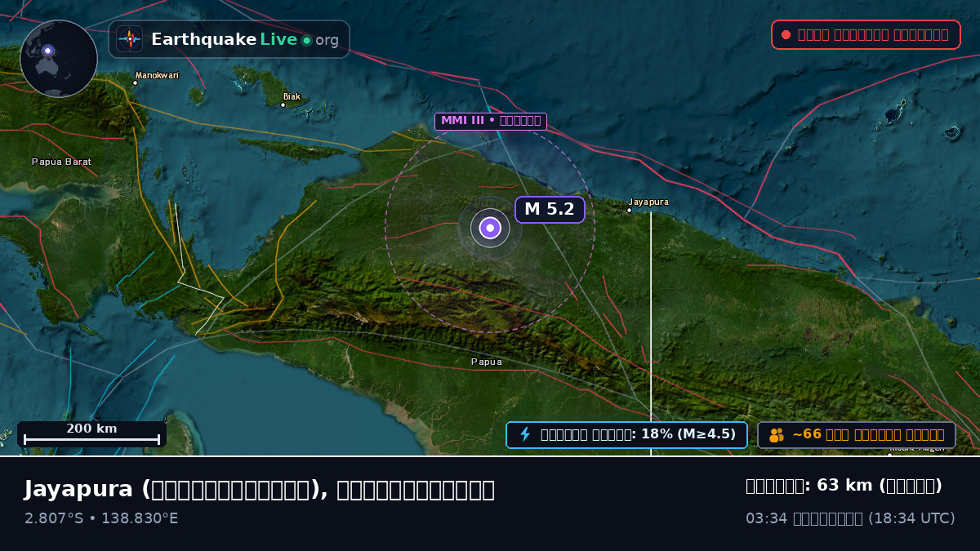The height and width of the screenshot is (551, 980).
Task: Click the Papua Barat region label
Action: tap(61, 162)
